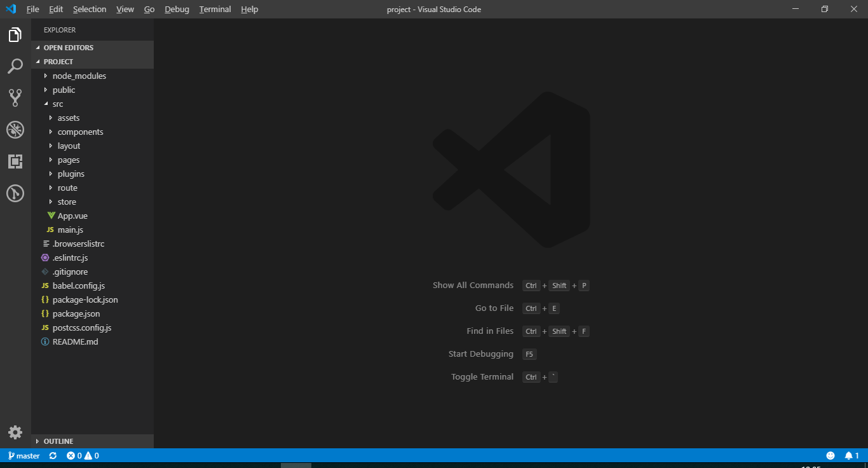Viewport: 868px width, 468px height.
Task: Open postcss.config.js file
Action: click(x=92, y=327)
